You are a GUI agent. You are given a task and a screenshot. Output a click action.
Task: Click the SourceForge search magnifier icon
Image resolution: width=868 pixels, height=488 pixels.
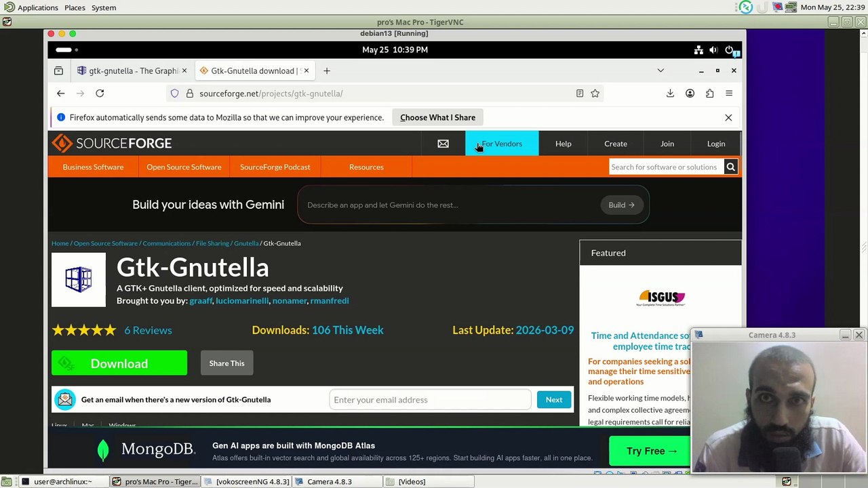(730, 167)
